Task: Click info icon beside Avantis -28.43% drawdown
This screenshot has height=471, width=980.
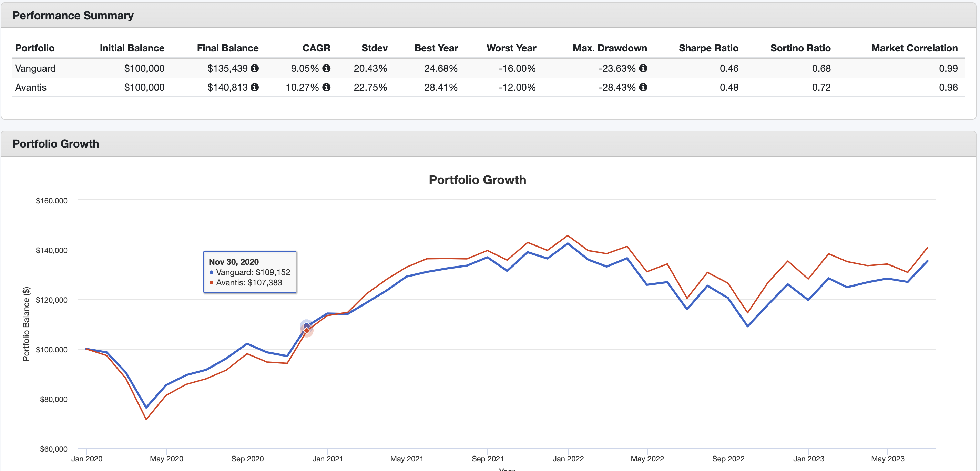Action: (643, 87)
